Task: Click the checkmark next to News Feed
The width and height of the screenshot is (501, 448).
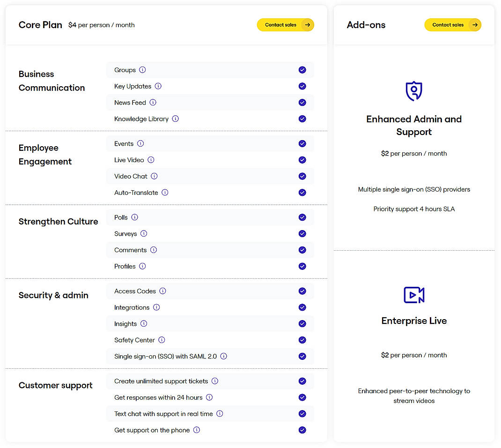Action: pos(302,103)
